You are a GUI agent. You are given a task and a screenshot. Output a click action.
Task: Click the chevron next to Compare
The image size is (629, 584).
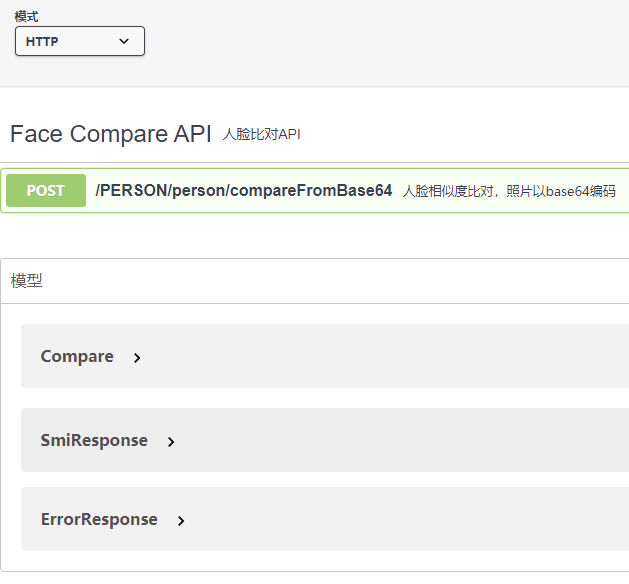(137, 358)
